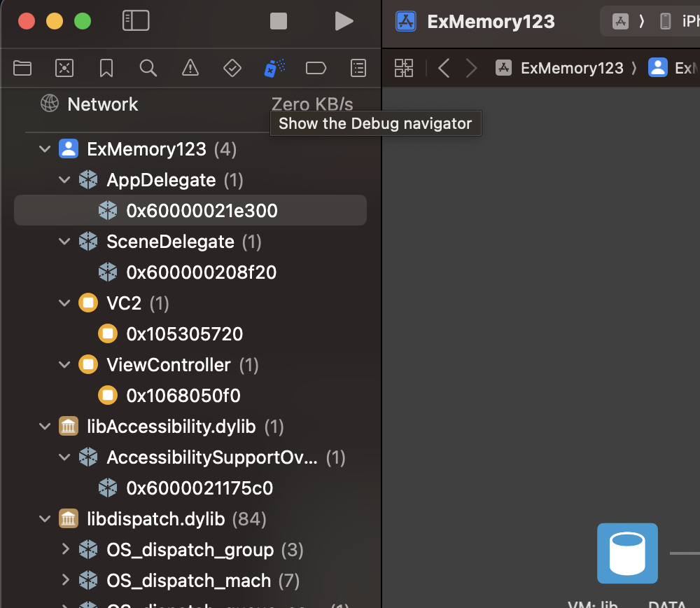Click the yellow VC2 class icon
Viewport: 700px width, 608px height.
(x=88, y=303)
